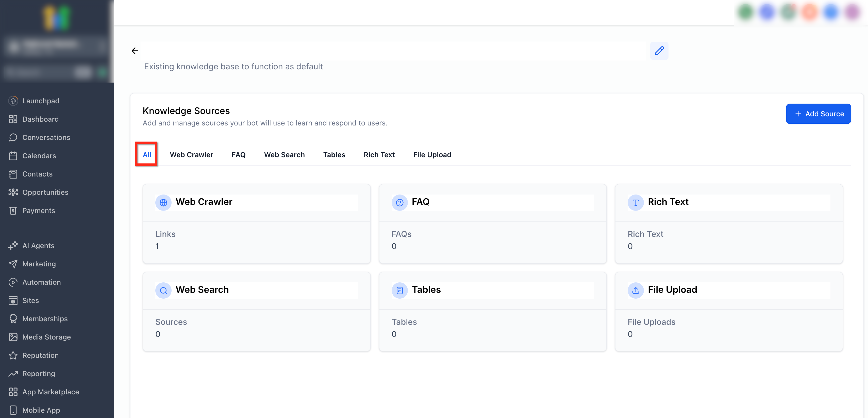The height and width of the screenshot is (418, 868).
Task: Open the File Upload tab
Action: 432,155
